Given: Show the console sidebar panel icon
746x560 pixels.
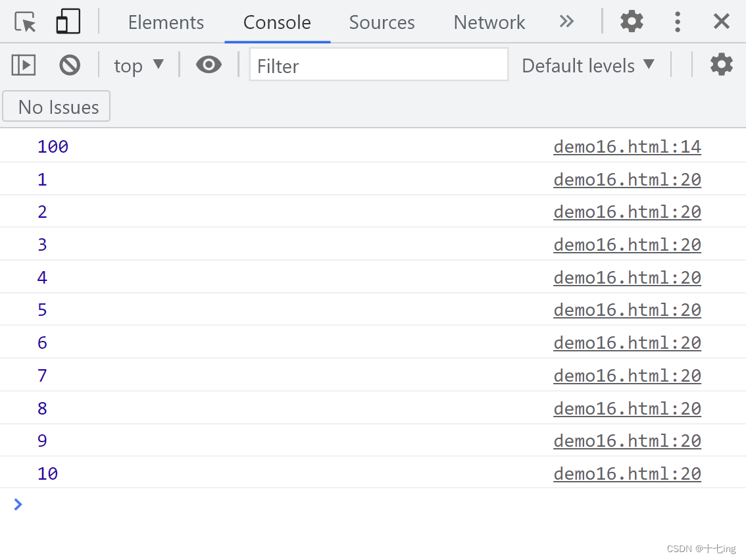Looking at the screenshot, I should click(23, 65).
